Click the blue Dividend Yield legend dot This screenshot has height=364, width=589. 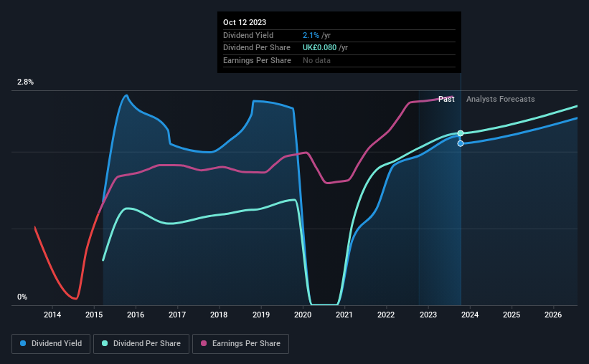23,343
